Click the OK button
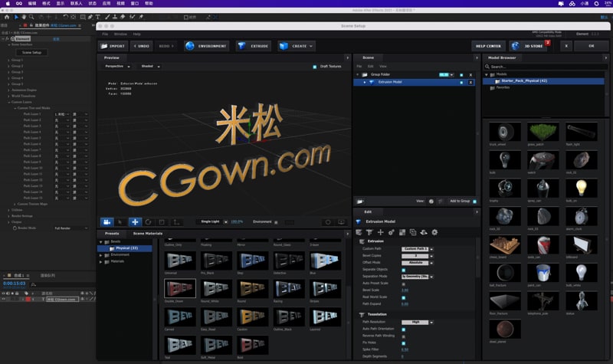This screenshot has width=613, height=364. pyautogui.click(x=592, y=46)
